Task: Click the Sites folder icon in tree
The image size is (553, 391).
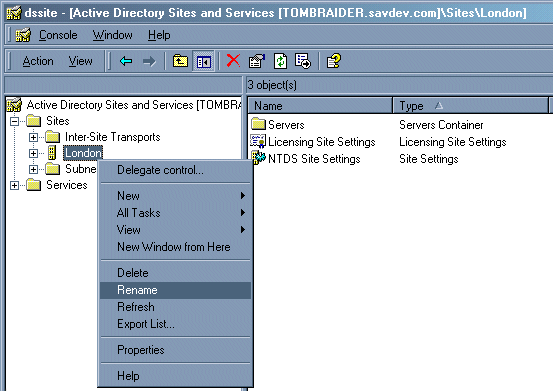Action: point(34,121)
